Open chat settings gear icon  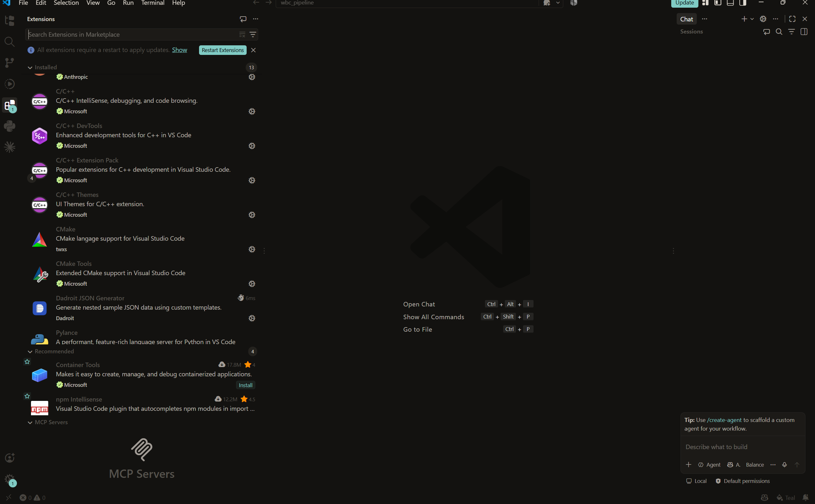(x=763, y=19)
